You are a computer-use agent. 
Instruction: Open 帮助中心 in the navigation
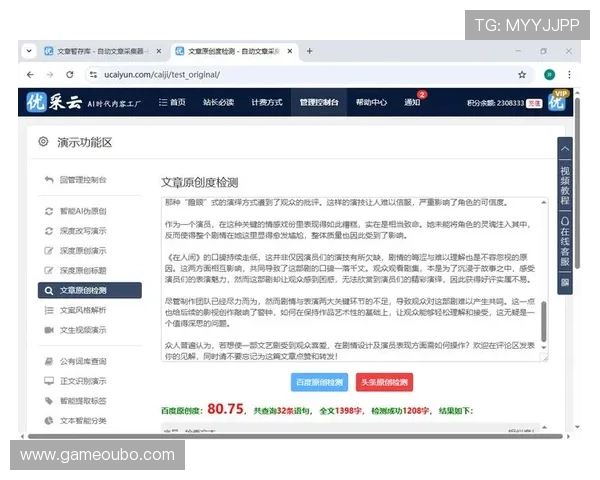coord(371,102)
